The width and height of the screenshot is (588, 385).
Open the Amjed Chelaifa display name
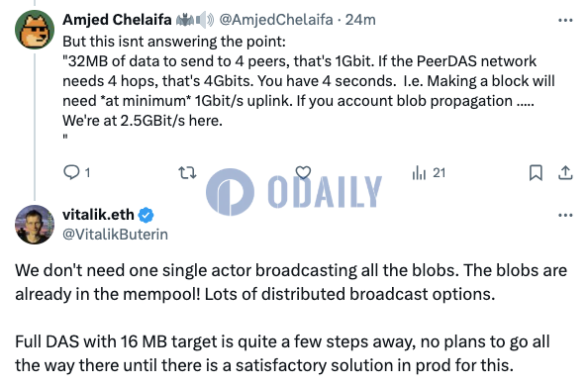coord(117,20)
